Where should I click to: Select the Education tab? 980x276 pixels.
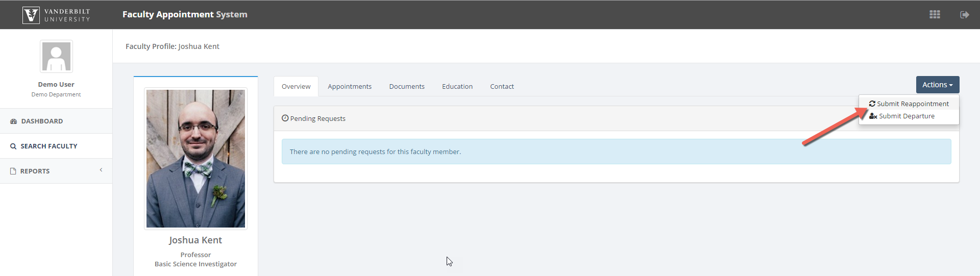457,87
